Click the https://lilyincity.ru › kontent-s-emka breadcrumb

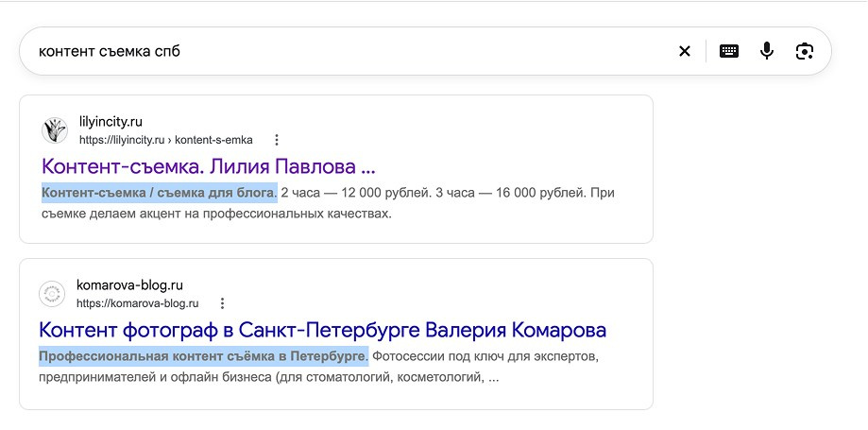[x=166, y=140]
